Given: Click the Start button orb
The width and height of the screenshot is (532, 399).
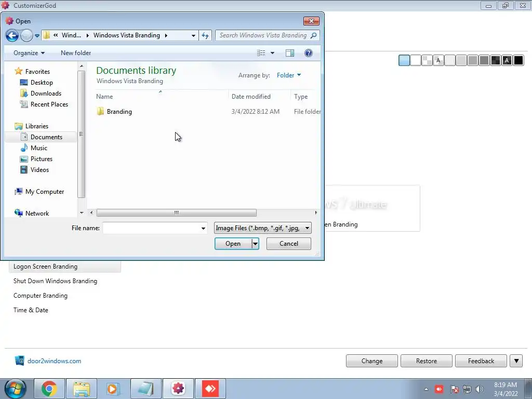Looking at the screenshot, I should [x=15, y=389].
